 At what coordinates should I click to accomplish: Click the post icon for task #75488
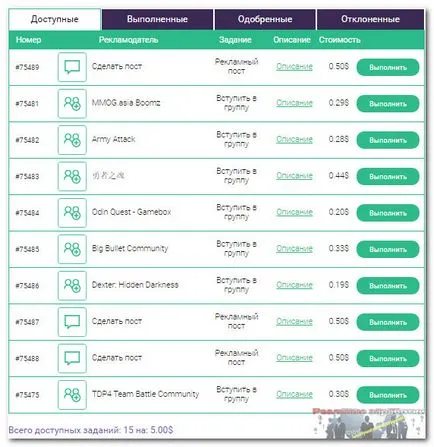[72, 358]
